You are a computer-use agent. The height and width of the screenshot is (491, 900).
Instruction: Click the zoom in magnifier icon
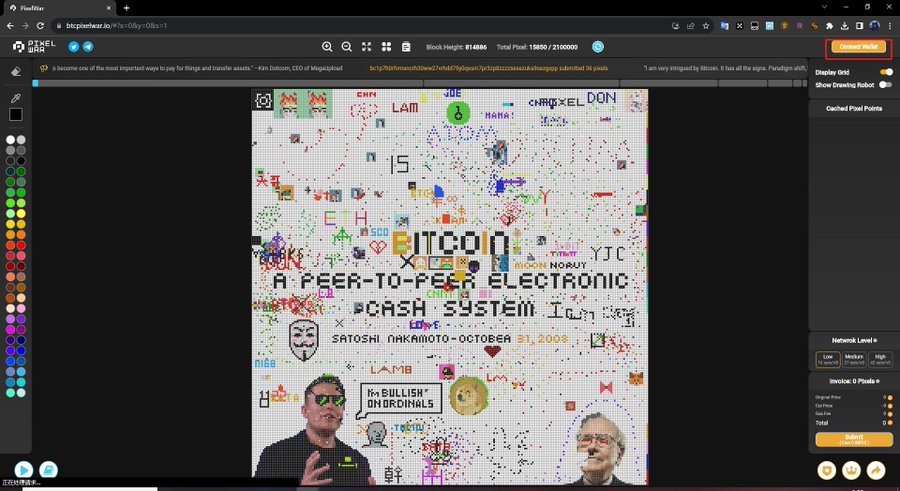[x=327, y=47]
